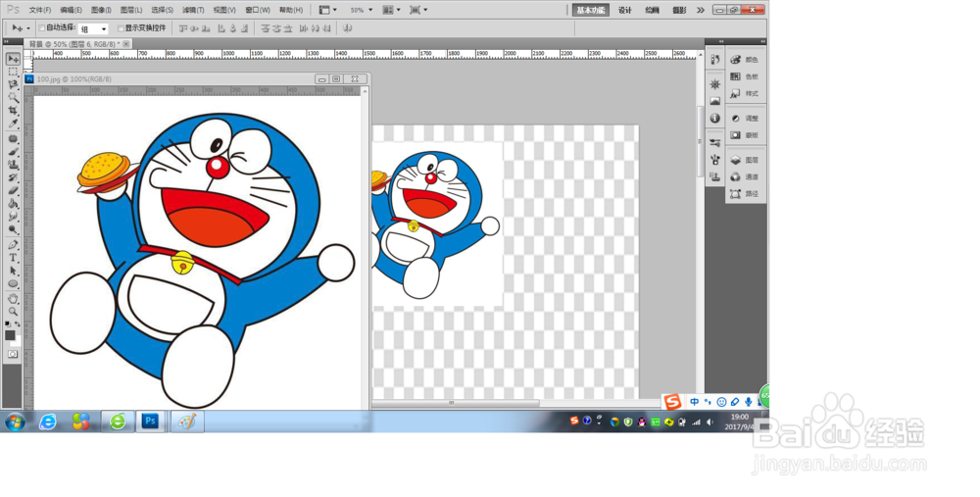The height and width of the screenshot is (497, 980).
Task: Select the Eraser tool
Action: 13,191
